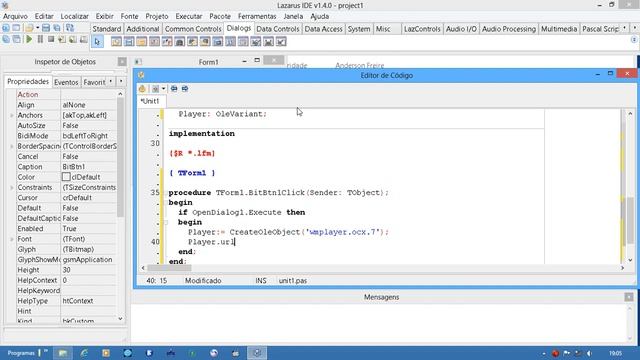Open the Pacote menu
Image resolution: width=640 pixels, height=360 pixels.
[x=220, y=16]
